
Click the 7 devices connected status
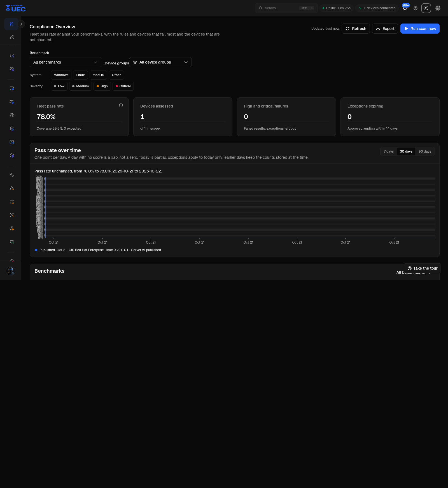click(377, 8)
